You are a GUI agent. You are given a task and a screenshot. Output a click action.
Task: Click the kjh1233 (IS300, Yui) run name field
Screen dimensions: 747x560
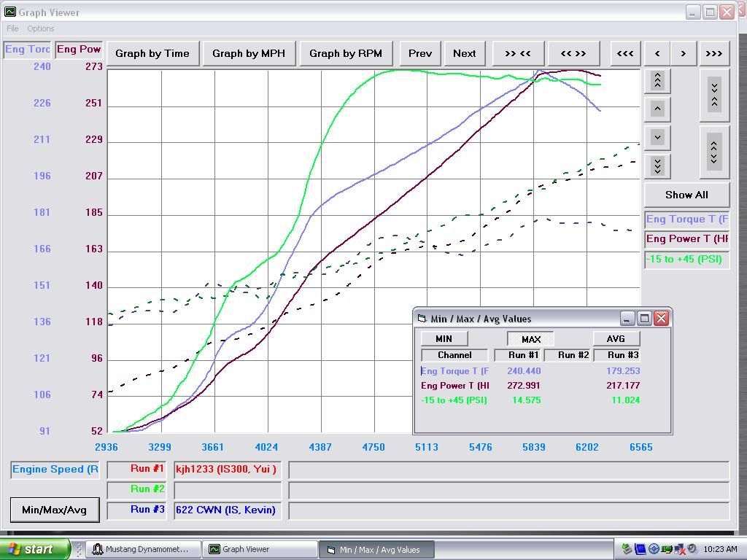pyautogui.click(x=228, y=470)
